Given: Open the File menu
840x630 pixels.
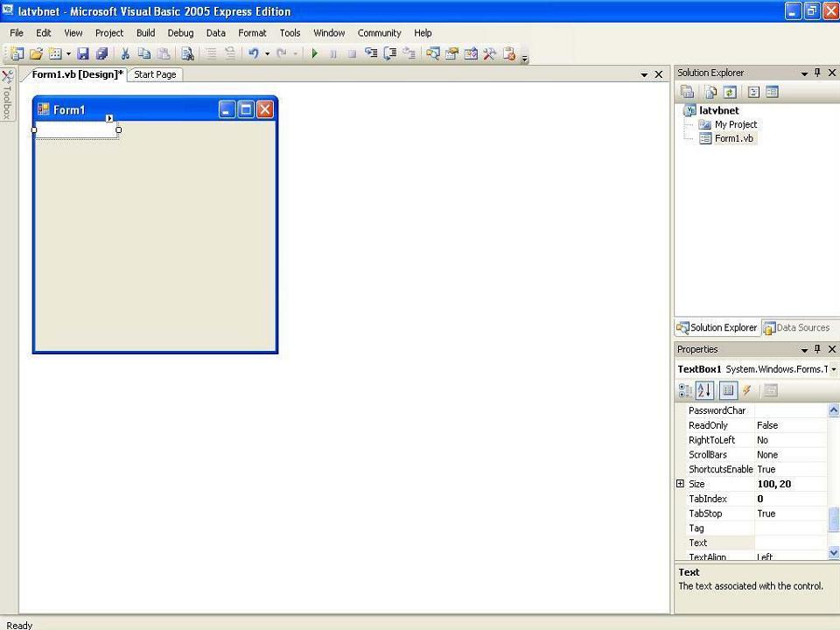Looking at the screenshot, I should click(17, 32).
